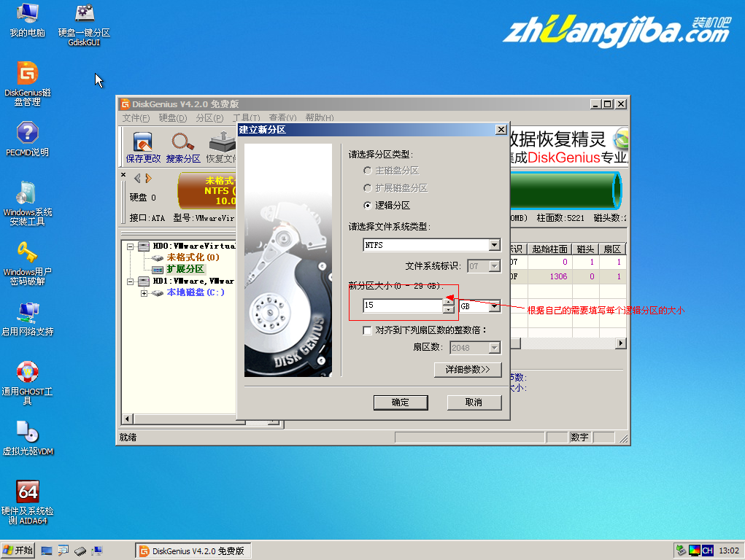Open the 查看(V) menu
This screenshot has height=560, width=745.
[x=284, y=117]
